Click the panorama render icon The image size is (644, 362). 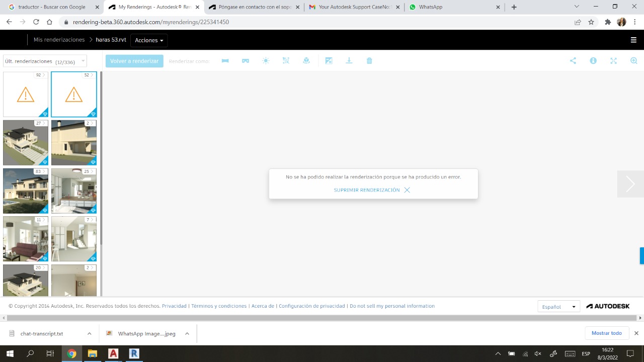point(225,61)
